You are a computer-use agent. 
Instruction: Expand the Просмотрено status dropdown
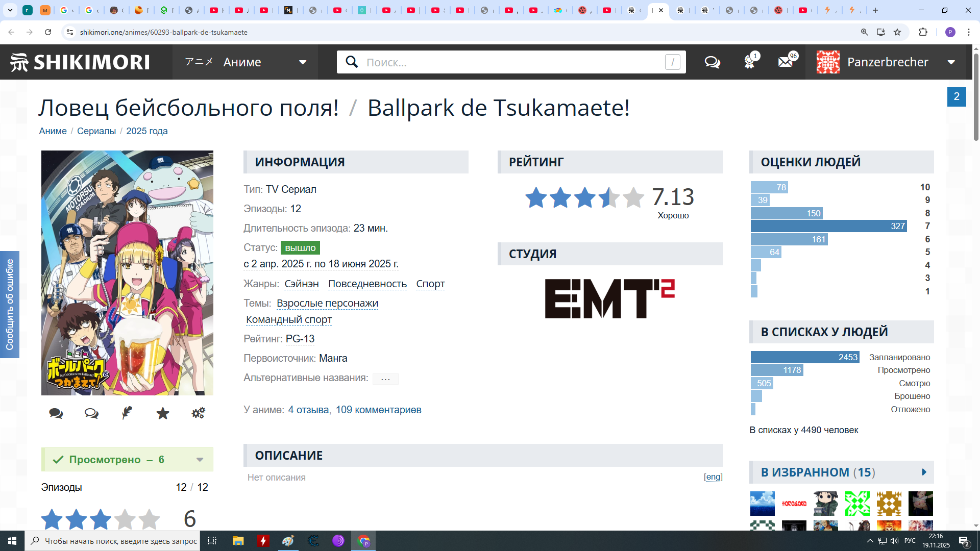[200, 460]
